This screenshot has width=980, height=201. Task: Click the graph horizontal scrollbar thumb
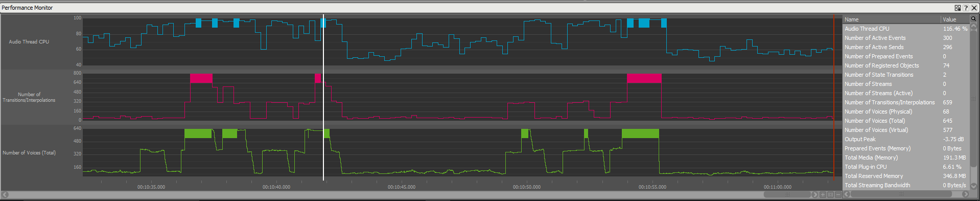click(787, 194)
